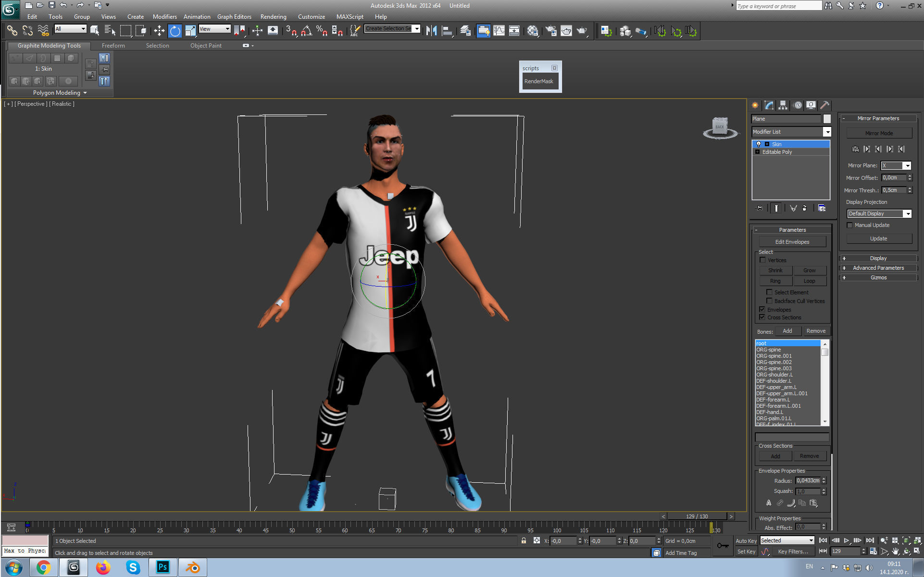Open the Polygon Modeling dropdown
Screen dimensions: 924x577
pos(60,93)
